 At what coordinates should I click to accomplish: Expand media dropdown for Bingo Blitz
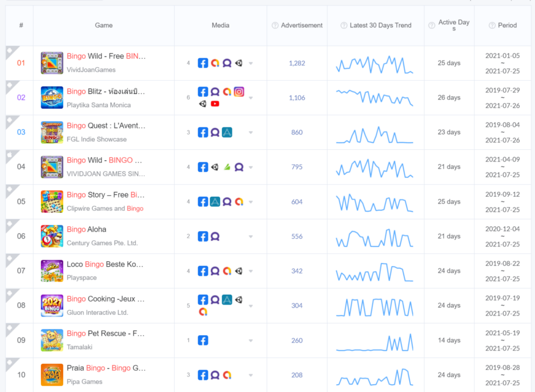click(251, 98)
